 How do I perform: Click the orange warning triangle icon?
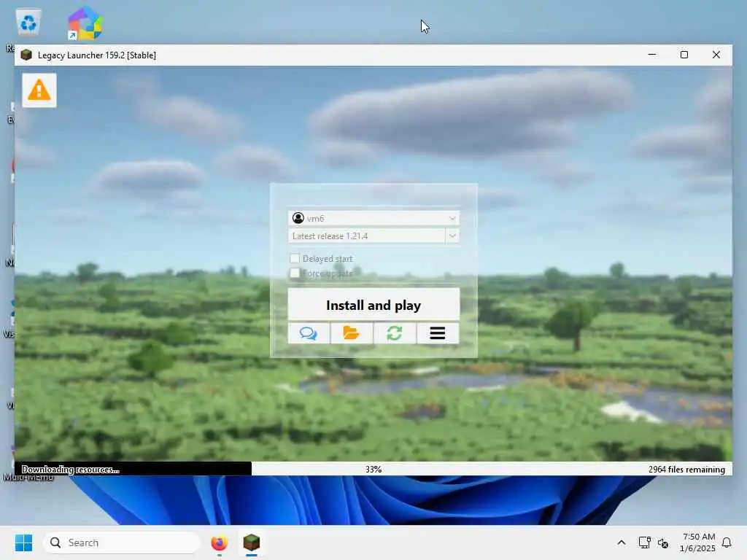39,90
